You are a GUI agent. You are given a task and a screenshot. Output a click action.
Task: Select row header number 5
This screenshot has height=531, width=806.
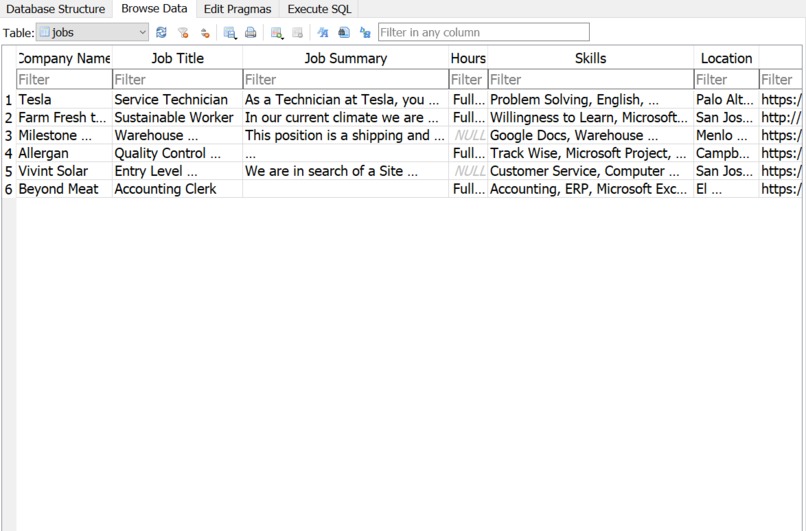tap(9, 171)
